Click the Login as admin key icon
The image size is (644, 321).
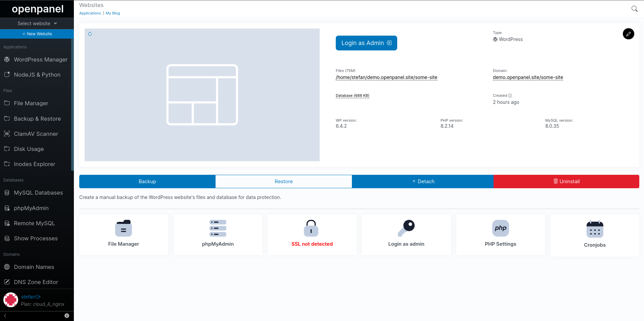click(406, 228)
